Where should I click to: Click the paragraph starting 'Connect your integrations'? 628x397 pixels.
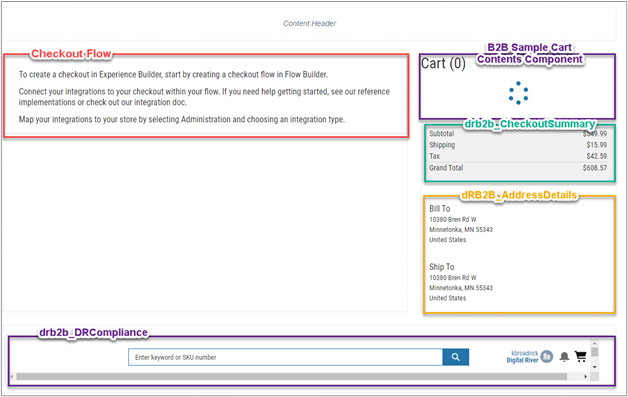click(x=204, y=97)
